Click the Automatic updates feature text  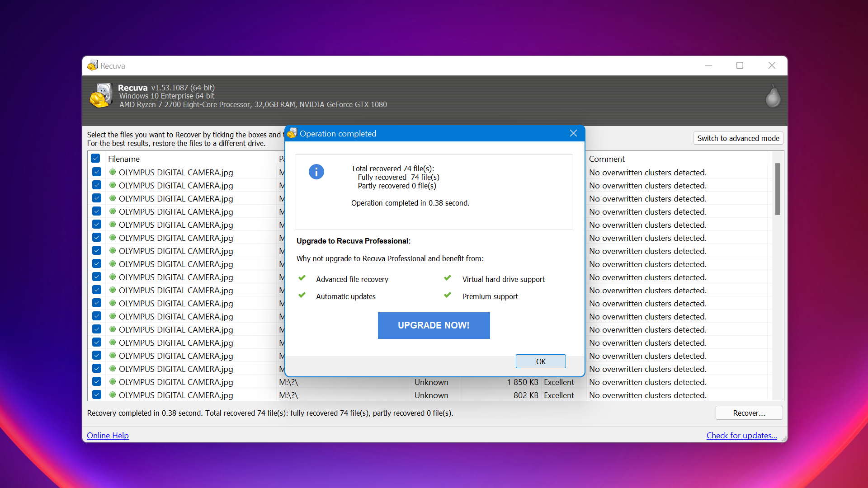tap(346, 296)
